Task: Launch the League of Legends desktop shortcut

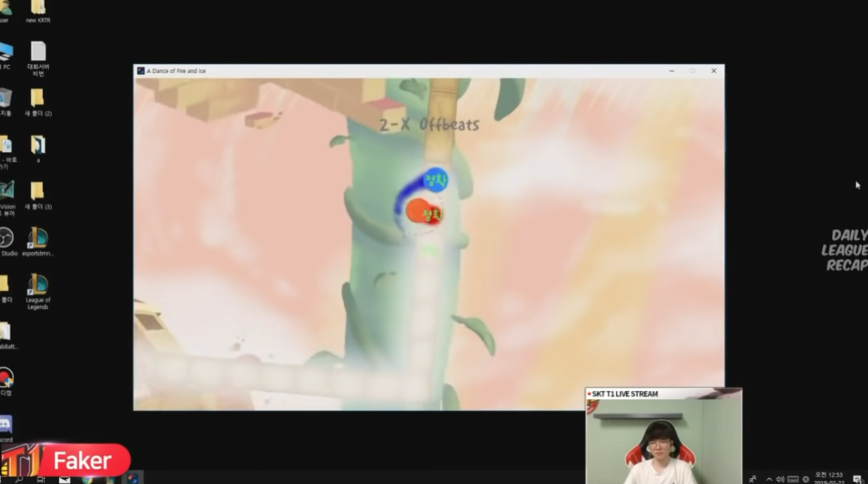Action: pyautogui.click(x=38, y=291)
